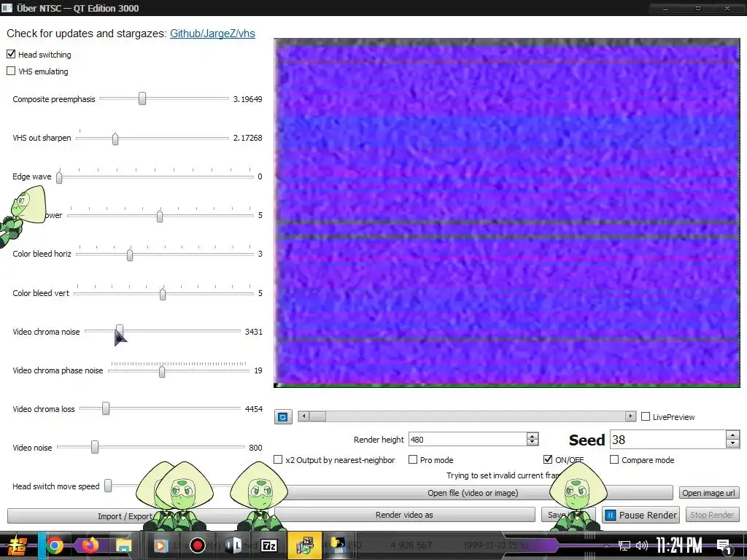
Task: Increase the Seed value with up arrow
Action: (732, 435)
